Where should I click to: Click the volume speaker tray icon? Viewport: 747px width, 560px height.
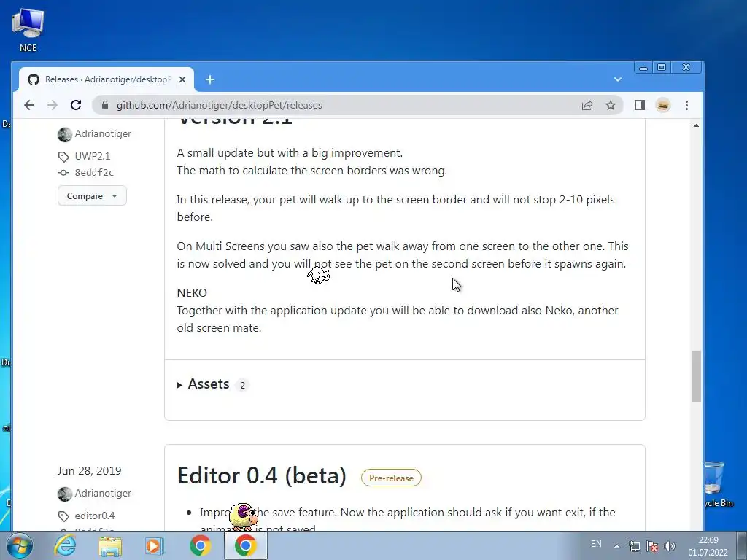670,546
